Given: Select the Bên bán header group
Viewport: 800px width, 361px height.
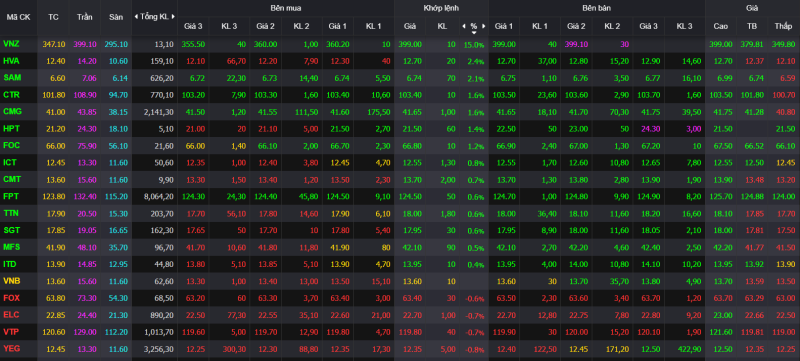Looking at the screenshot, I should (x=596, y=8).
